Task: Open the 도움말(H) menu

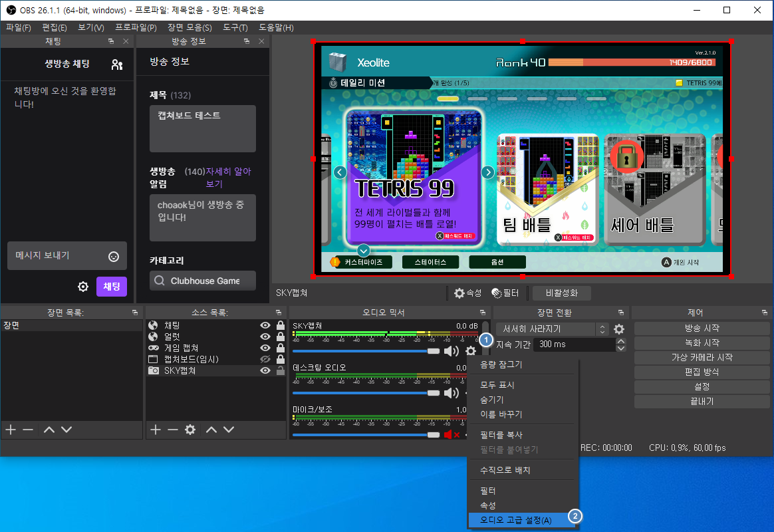Action: tap(276, 28)
